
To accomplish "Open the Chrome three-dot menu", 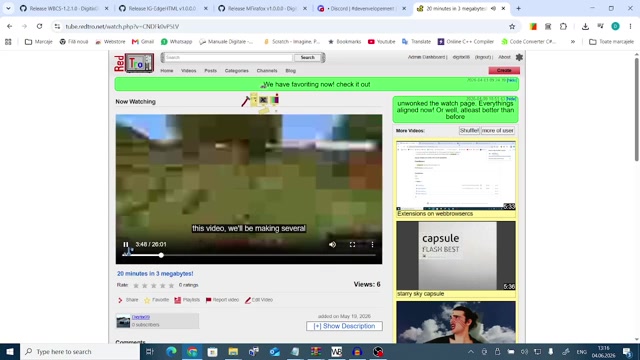I will [x=630, y=27].
